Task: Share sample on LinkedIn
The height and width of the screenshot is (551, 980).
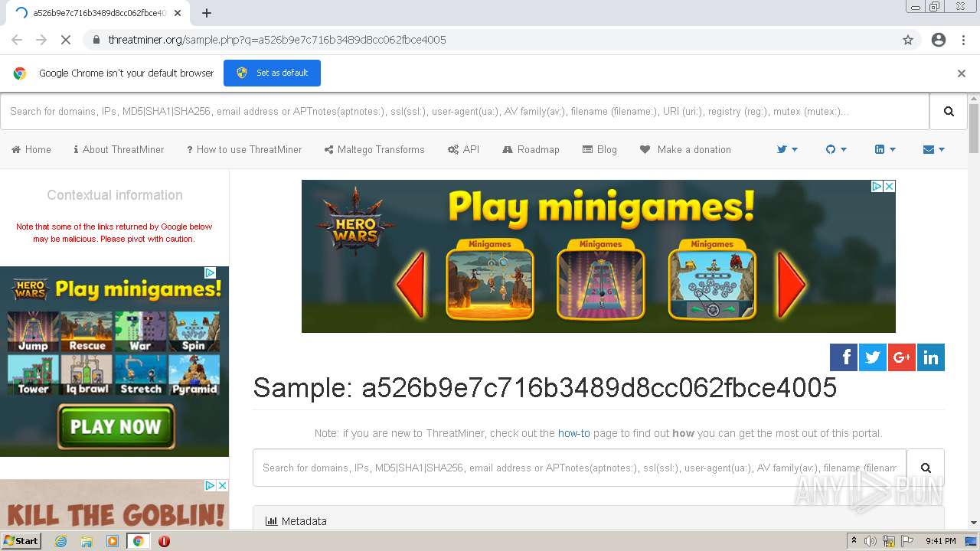Action: pyautogui.click(x=931, y=357)
